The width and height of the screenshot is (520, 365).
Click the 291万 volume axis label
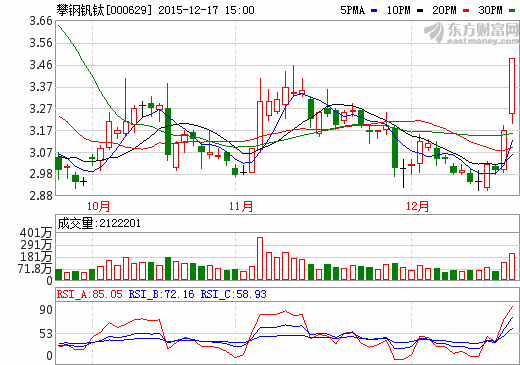[x=36, y=245]
